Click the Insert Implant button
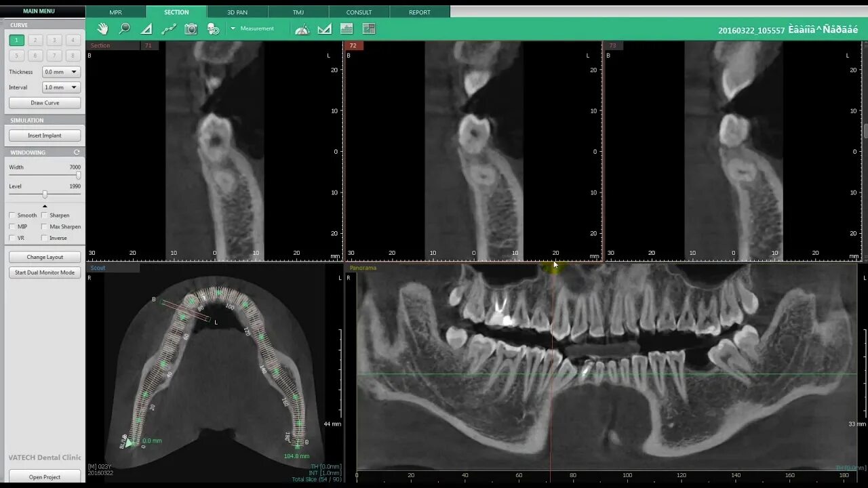This screenshot has width=868, height=488. pos(45,136)
